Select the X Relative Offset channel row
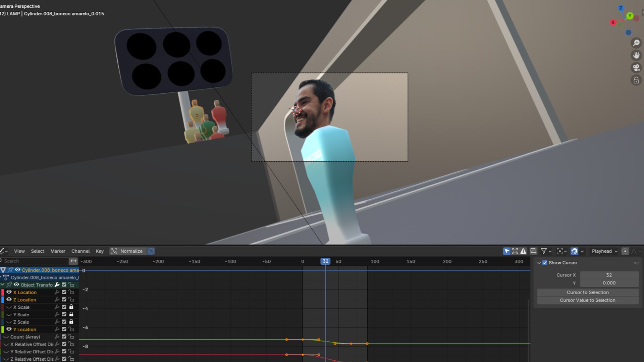Viewport: 644px width, 362px height. point(40,344)
